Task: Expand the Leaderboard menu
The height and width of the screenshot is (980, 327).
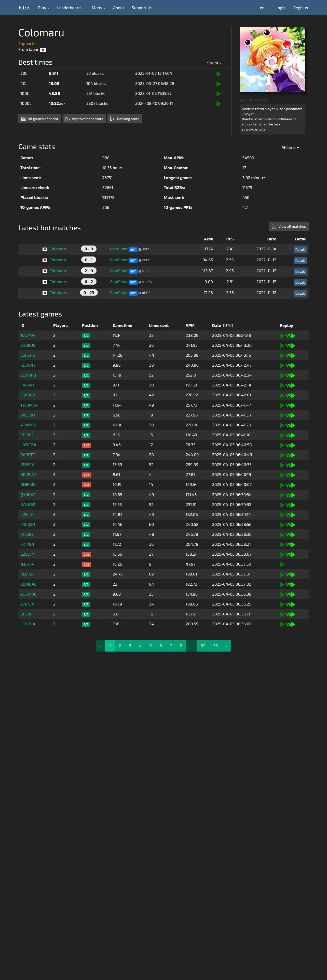Action: click(x=71, y=8)
